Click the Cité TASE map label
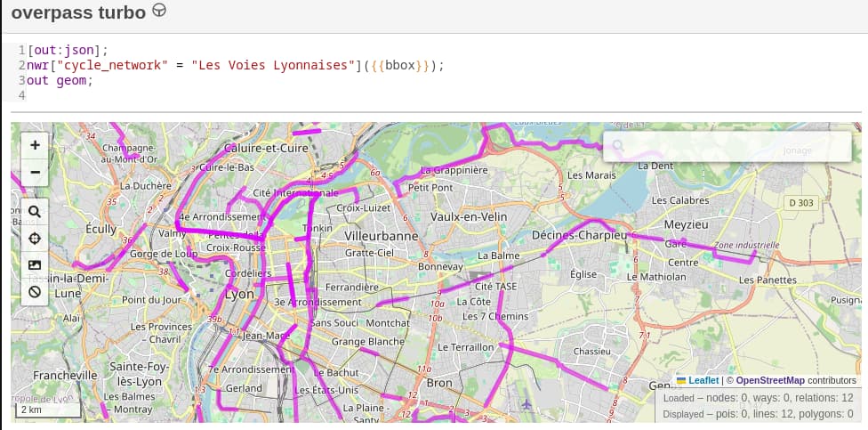This screenshot has width=868, height=430. 496,287
